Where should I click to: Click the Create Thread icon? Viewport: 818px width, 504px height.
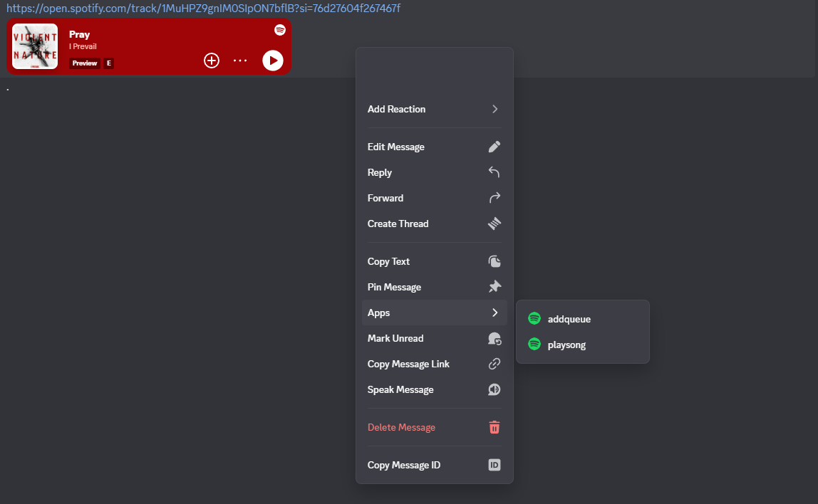pos(495,224)
